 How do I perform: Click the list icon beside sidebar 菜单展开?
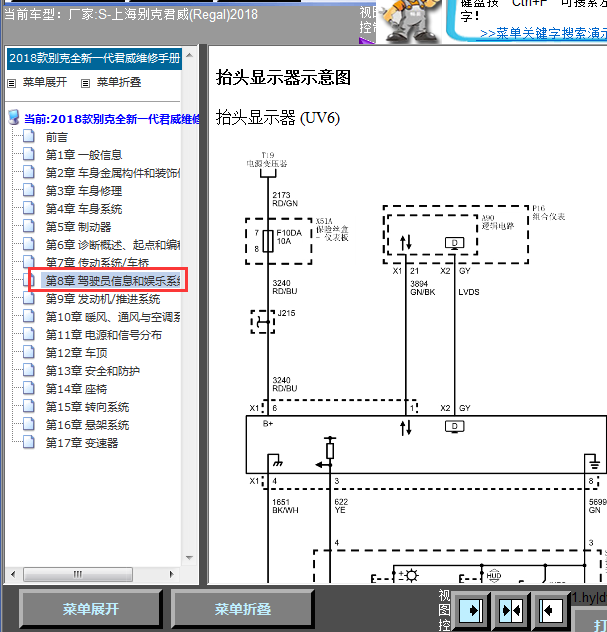[x=12, y=83]
